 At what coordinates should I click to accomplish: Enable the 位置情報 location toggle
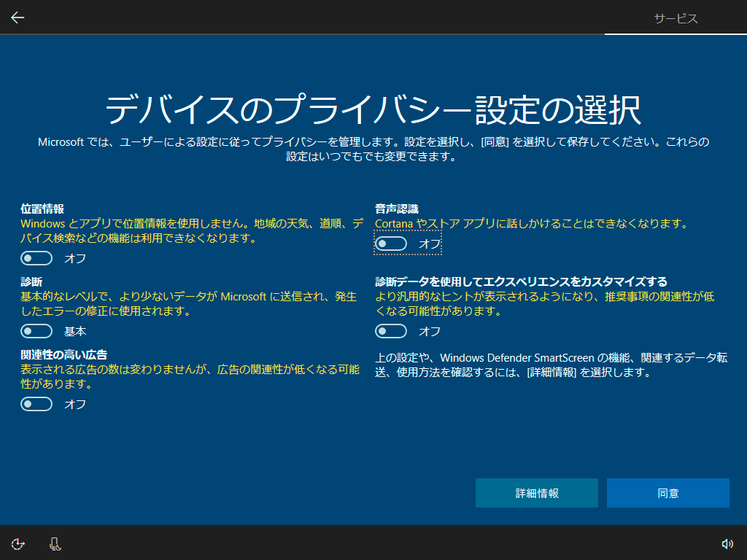(x=36, y=257)
